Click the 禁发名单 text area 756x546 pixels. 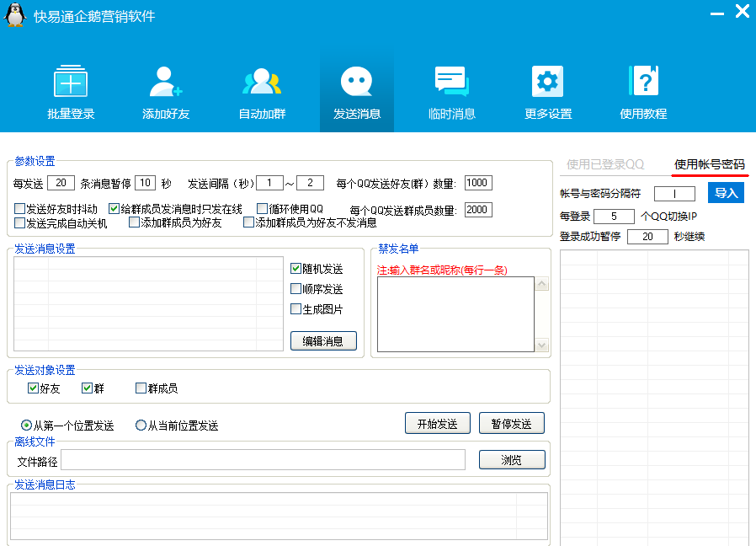[455, 314]
